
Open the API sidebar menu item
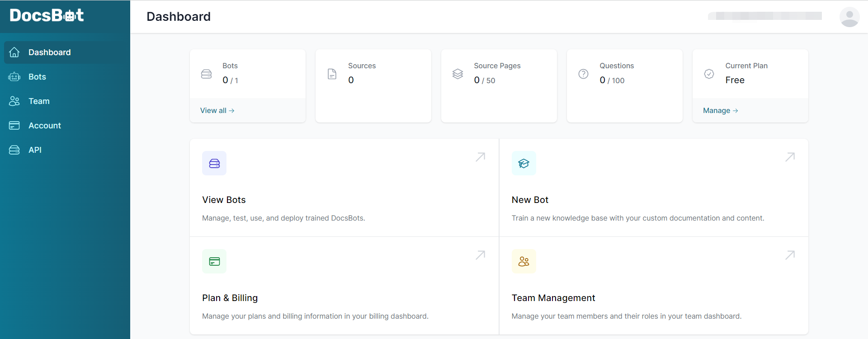(65, 150)
